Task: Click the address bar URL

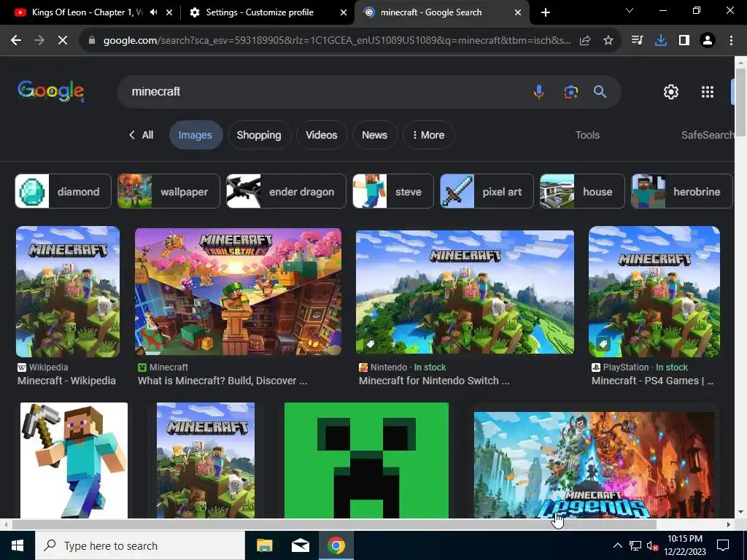Action: pos(336,41)
